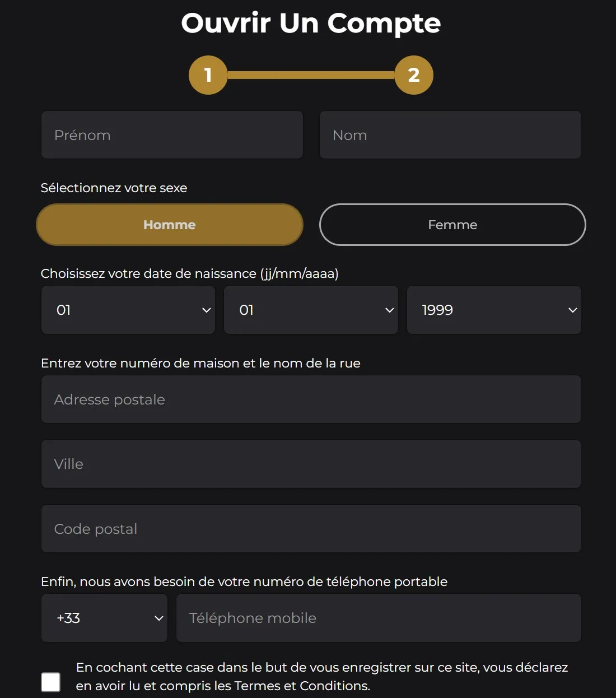Click the Adresse postale field
Image resolution: width=616 pixels, height=698 pixels.
(x=311, y=399)
